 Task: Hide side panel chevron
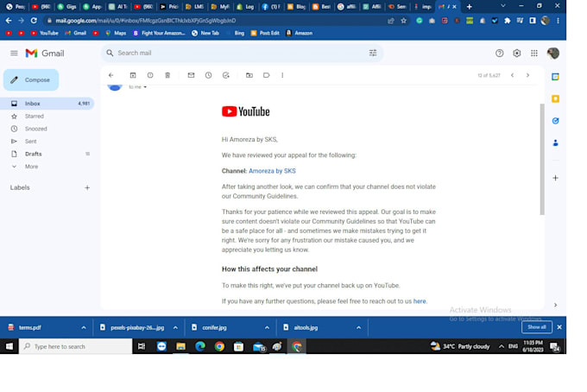556,305
